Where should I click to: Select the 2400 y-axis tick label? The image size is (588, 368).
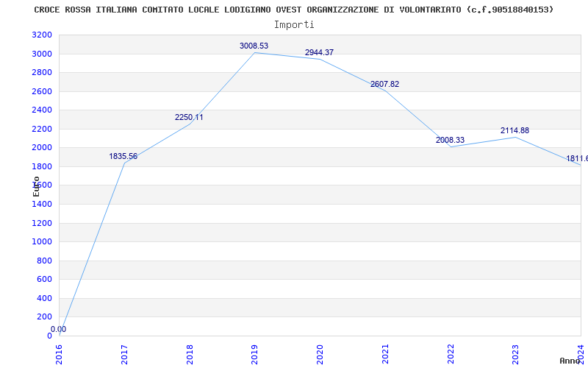pos(42,110)
